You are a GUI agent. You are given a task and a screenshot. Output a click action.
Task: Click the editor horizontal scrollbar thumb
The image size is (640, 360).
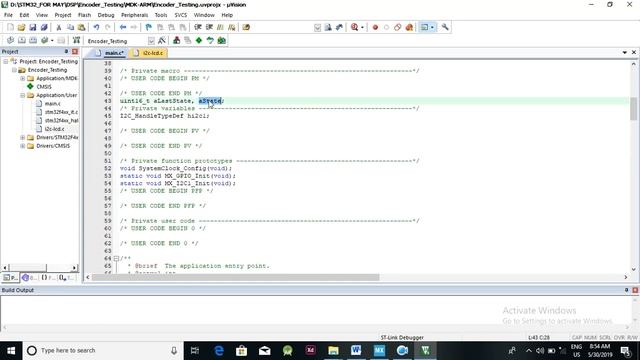[236, 277]
